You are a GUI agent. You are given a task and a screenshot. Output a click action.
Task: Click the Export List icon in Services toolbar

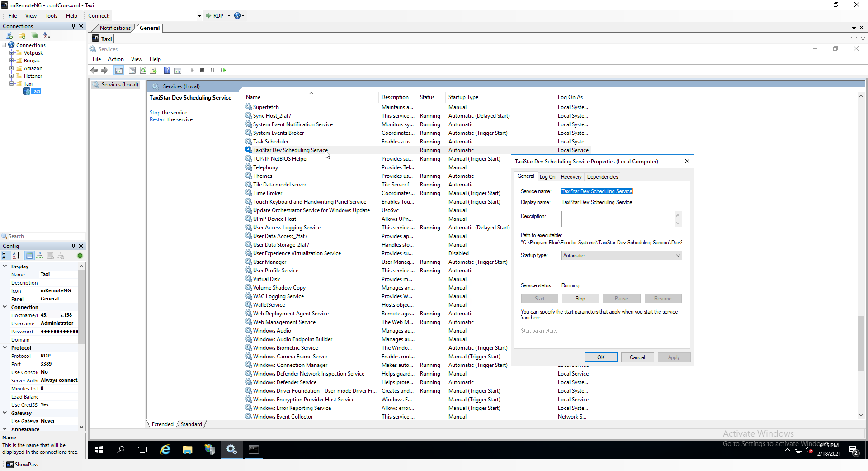coord(153,70)
